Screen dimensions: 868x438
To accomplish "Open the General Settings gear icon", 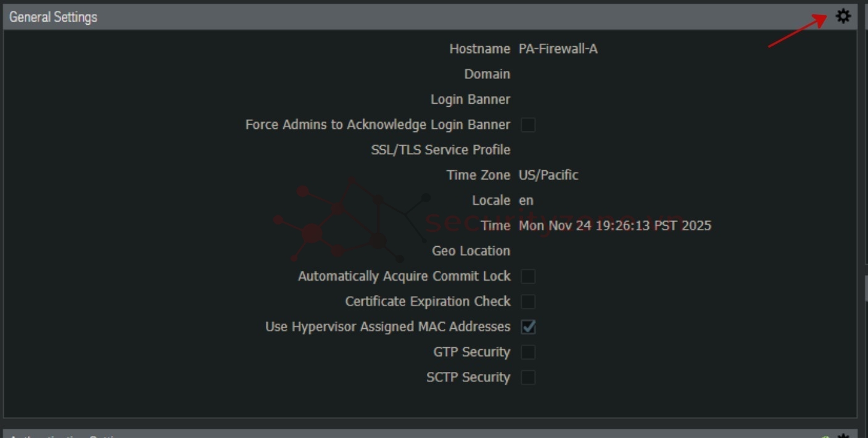I will [x=843, y=17].
